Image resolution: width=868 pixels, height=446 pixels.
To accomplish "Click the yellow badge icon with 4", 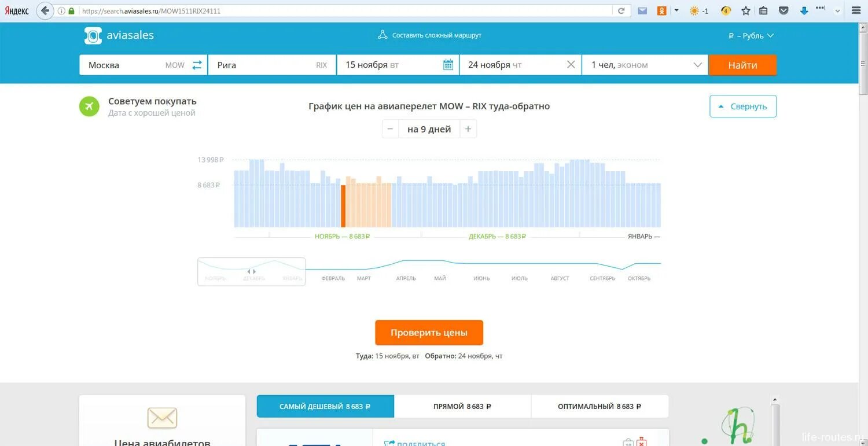I will [x=726, y=10].
